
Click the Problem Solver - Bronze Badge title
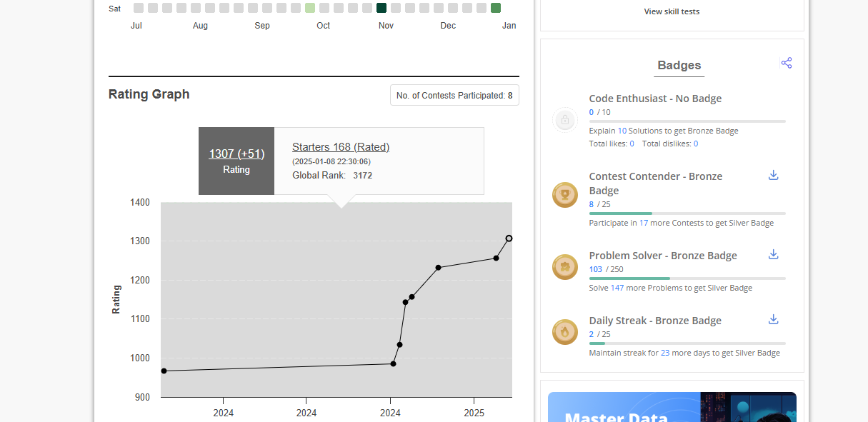click(663, 256)
